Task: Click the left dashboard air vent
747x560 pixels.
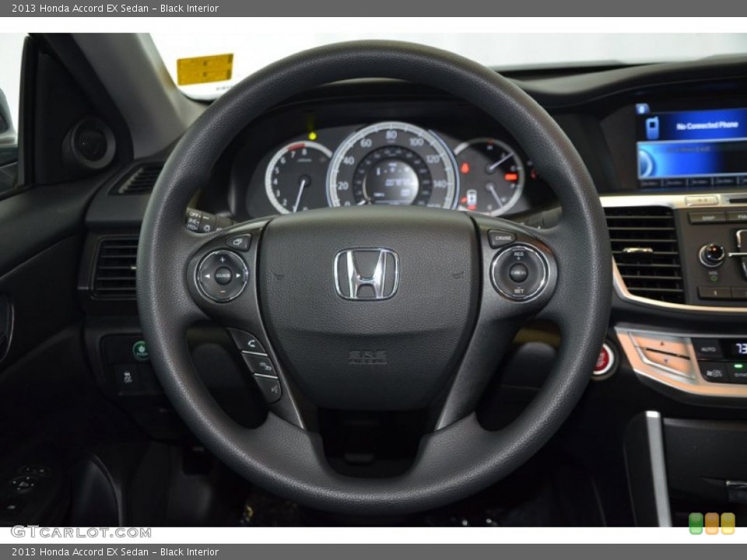Action: click(115, 267)
